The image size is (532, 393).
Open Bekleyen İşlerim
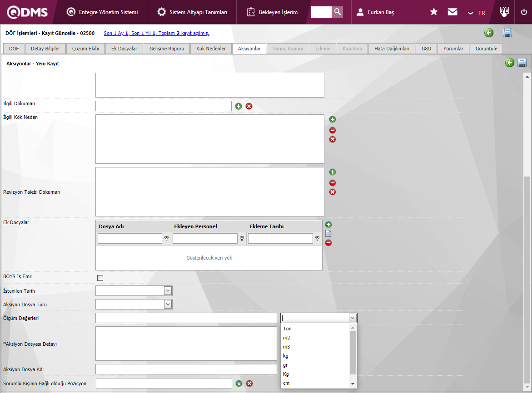tap(272, 12)
